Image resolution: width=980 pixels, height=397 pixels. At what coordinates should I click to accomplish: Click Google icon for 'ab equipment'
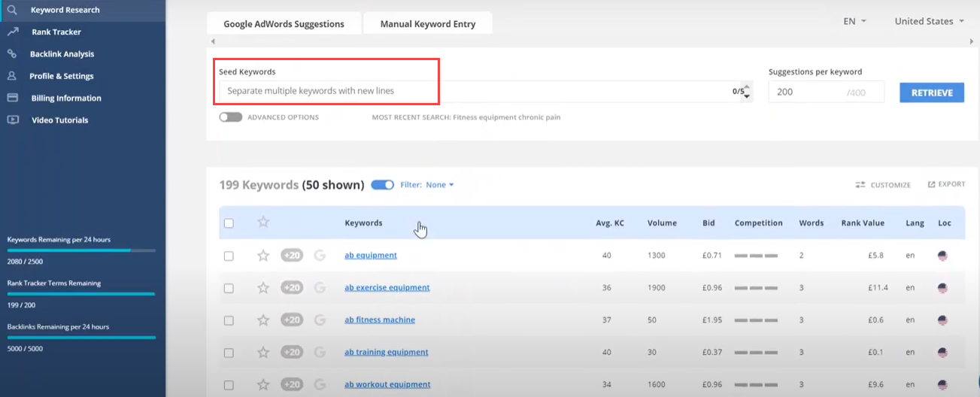point(320,256)
